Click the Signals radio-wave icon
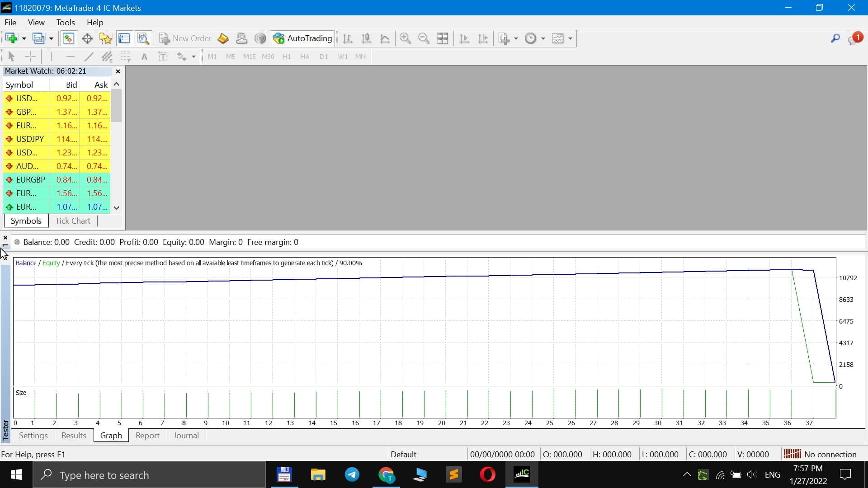 coord(260,38)
